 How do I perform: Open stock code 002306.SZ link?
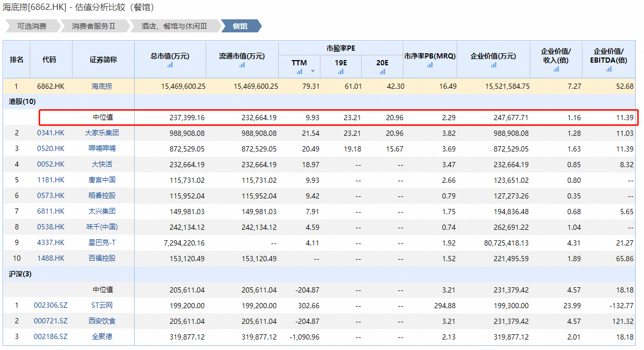click(x=51, y=305)
